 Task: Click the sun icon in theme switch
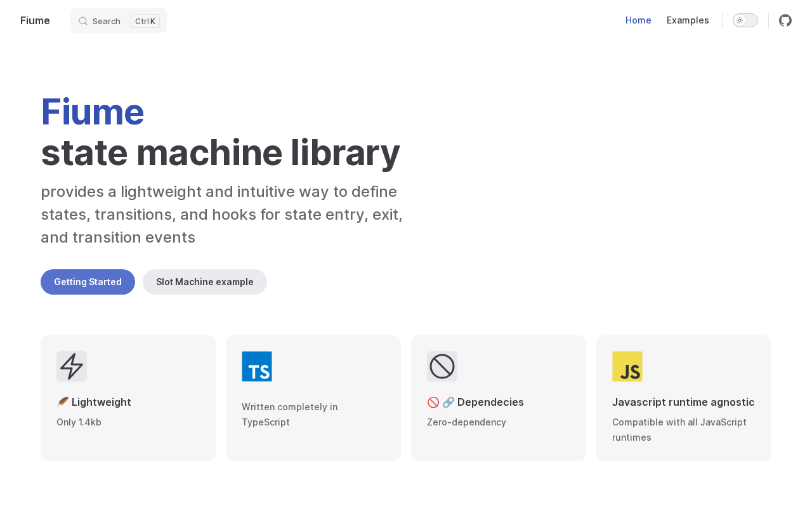(x=740, y=20)
